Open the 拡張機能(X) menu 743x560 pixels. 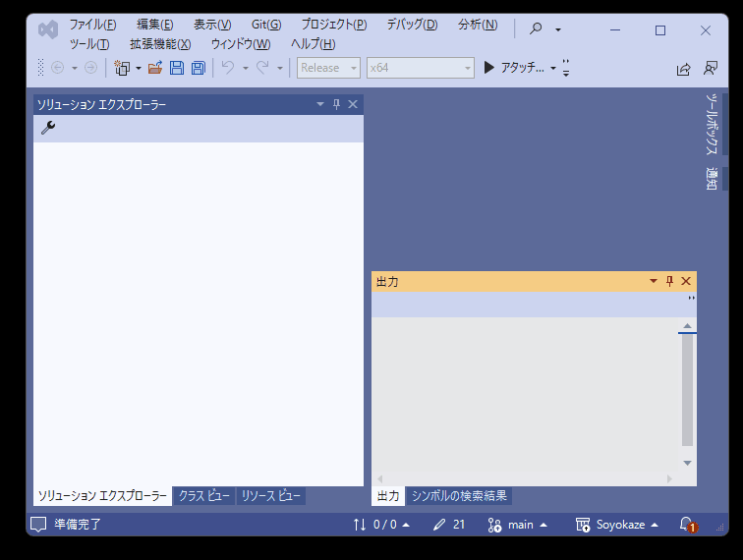pos(160,44)
